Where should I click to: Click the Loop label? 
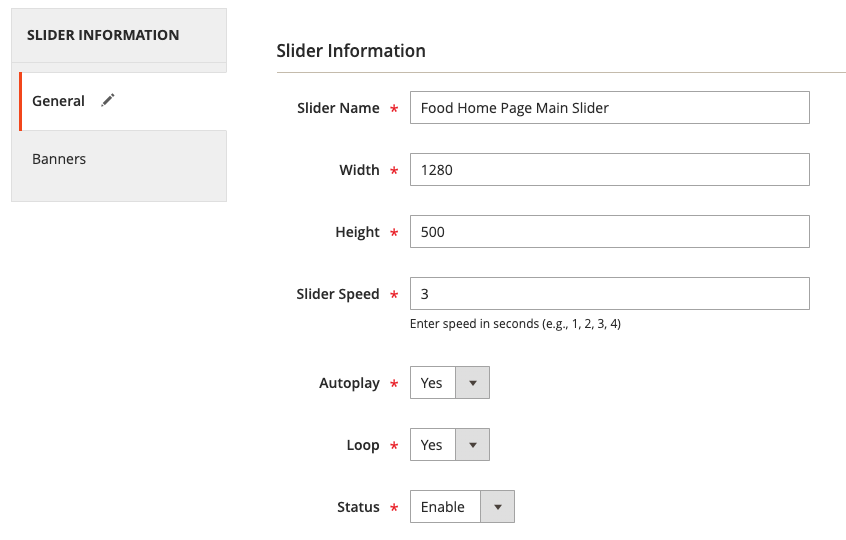(x=363, y=445)
